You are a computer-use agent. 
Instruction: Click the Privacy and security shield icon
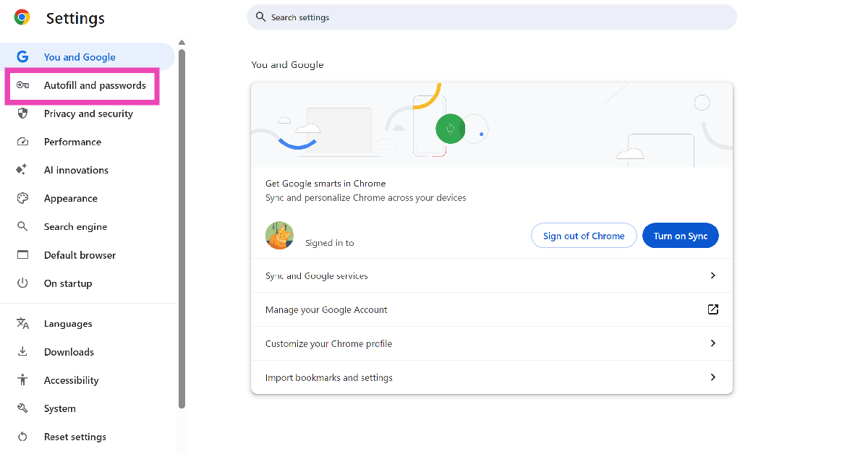point(22,113)
